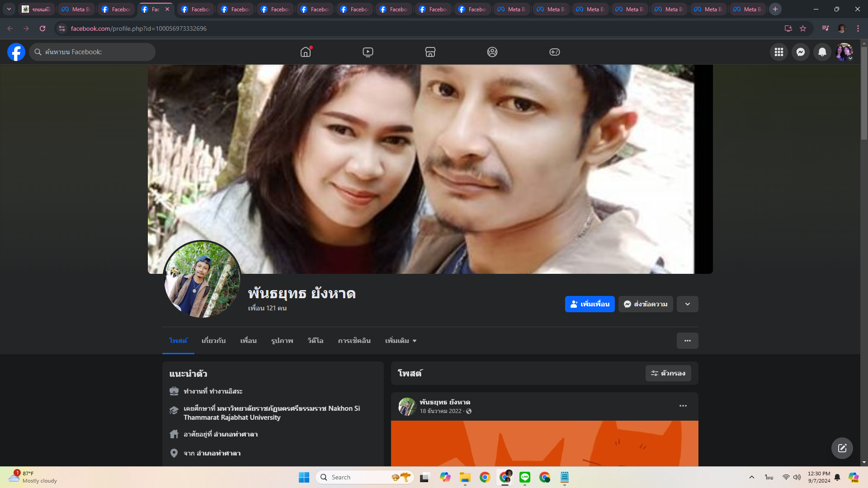Open Marketplace icon in top navigation
Screen dimensions: 868x488
(x=430, y=52)
